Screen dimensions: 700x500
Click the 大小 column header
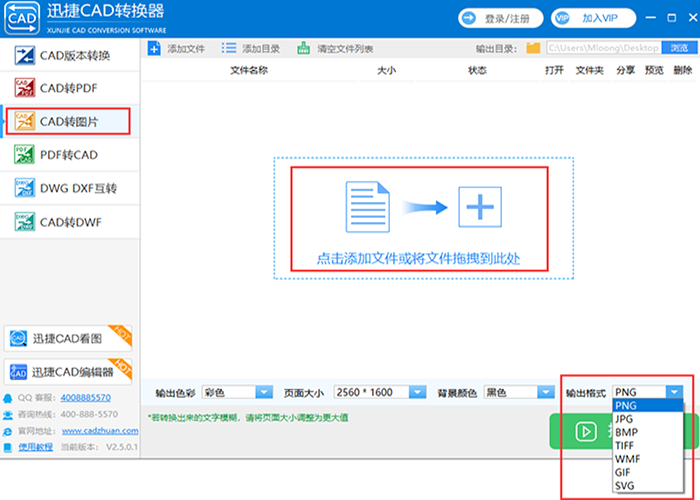pyautogui.click(x=387, y=70)
